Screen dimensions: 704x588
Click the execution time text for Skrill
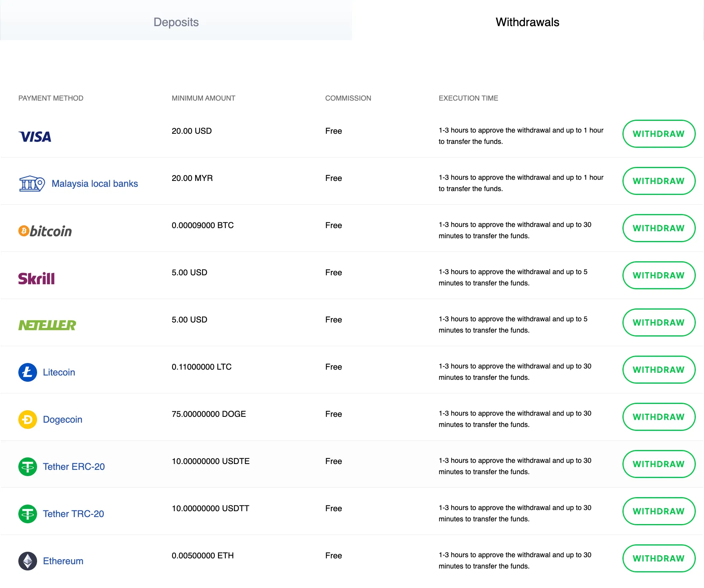coord(513,277)
